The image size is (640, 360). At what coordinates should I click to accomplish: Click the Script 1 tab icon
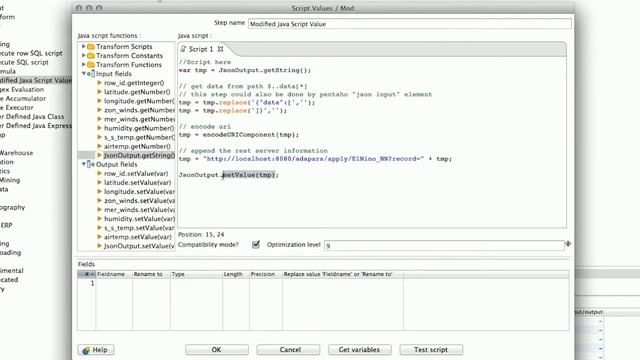(x=184, y=49)
